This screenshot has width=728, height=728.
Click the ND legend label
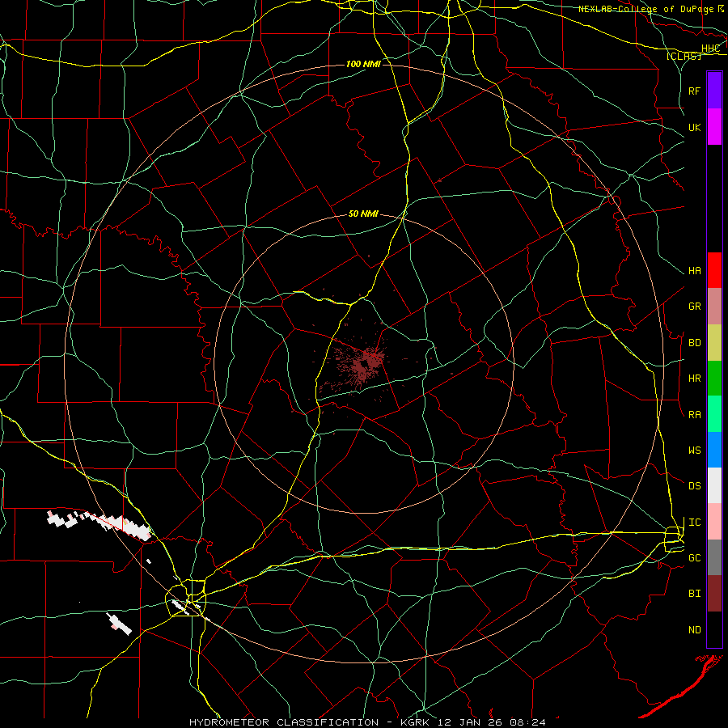pos(694,629)
